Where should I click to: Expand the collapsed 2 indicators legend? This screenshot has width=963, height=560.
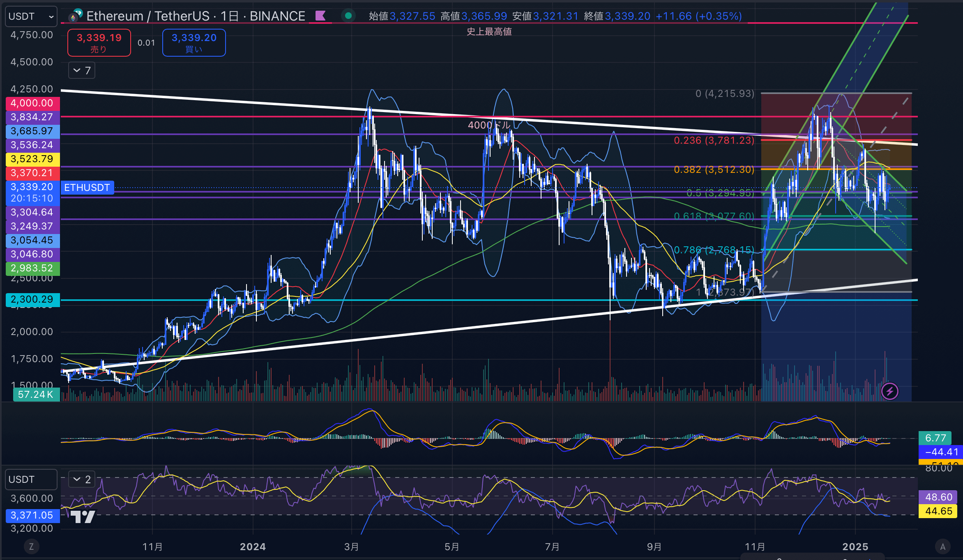(x=82, y=479)
